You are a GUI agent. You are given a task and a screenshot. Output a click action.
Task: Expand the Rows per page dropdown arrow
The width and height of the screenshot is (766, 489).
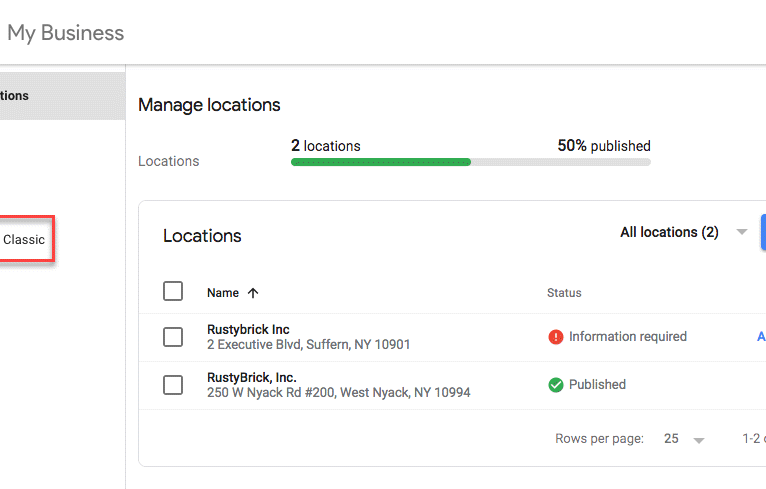[699, 440]
